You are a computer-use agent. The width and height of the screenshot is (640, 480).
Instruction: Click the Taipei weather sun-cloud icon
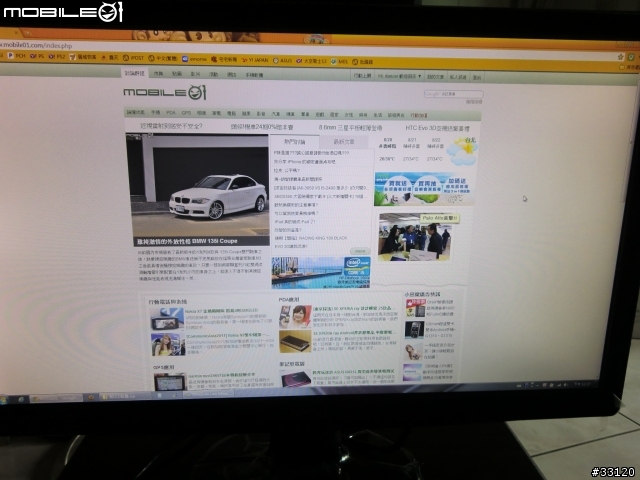click(x=462, y=151)
